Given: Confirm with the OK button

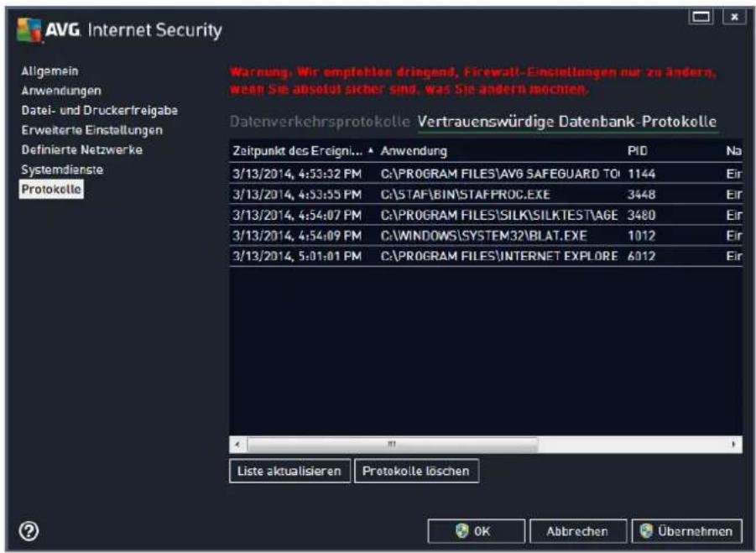Looking at the screenshot, I should pos(477,531).
